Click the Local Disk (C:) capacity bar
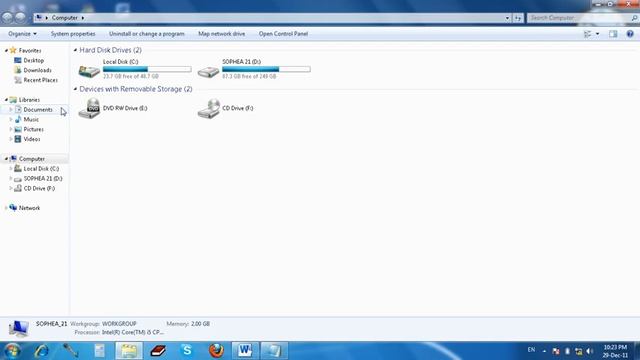Viewport: 640px width, 360px height. click(x=147, y=69)
